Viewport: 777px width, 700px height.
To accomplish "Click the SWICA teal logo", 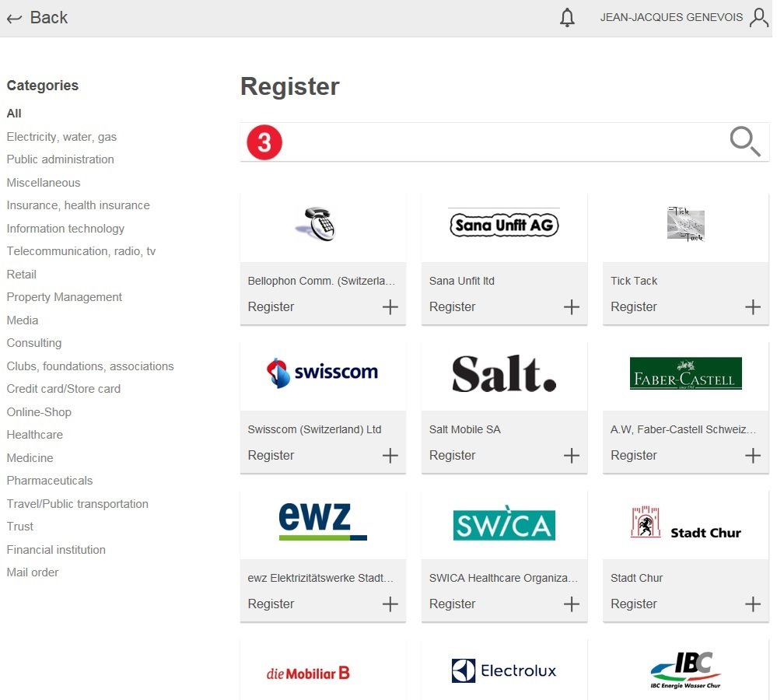I will pyautogui.click(x=505, y=523).
